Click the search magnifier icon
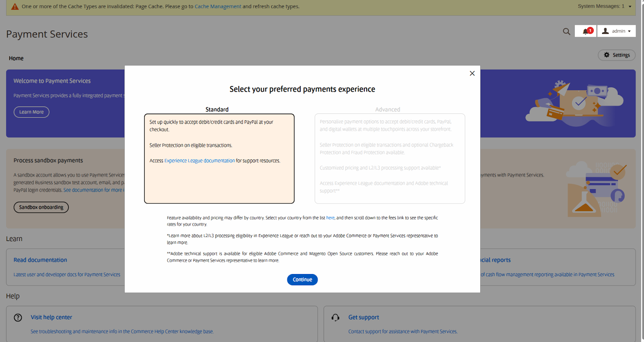Screen dimensions: 644x342 pyautogui.click(x=566, y=31)
